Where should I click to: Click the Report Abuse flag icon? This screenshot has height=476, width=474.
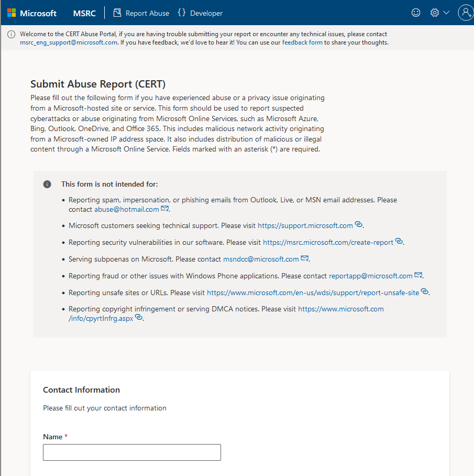117,13
